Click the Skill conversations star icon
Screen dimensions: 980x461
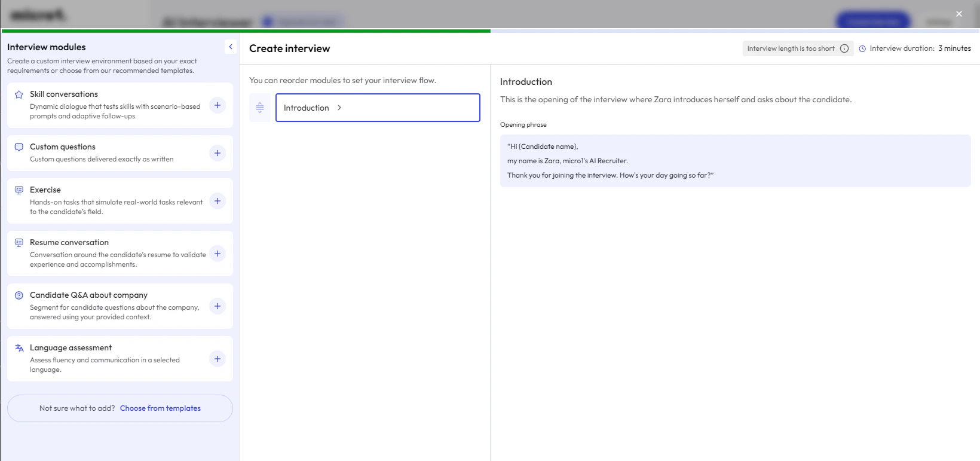point(19,94)
